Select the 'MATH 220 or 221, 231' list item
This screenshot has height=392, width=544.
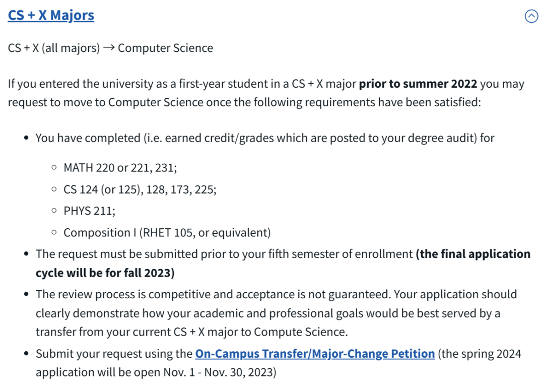120,168
